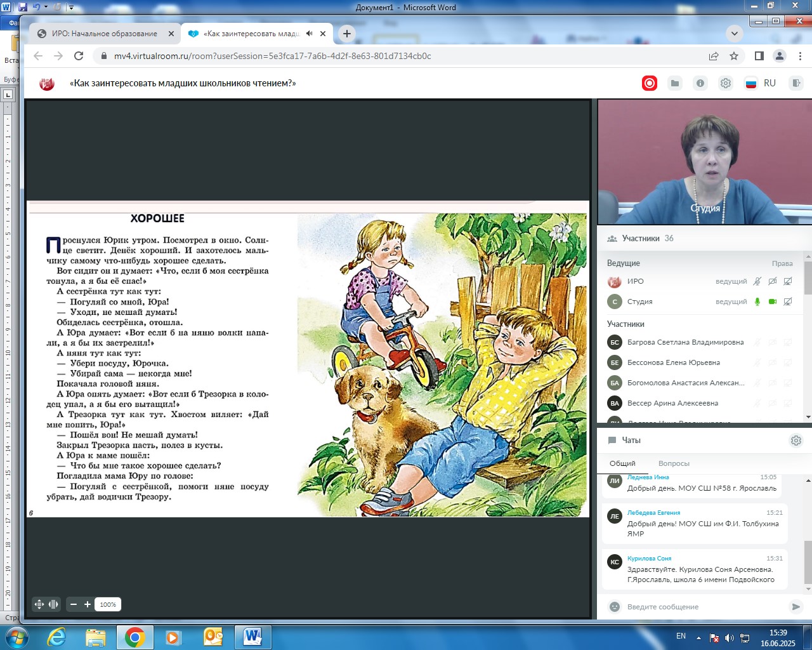
Task: Click the exit room icon
Action: point(796,83)
